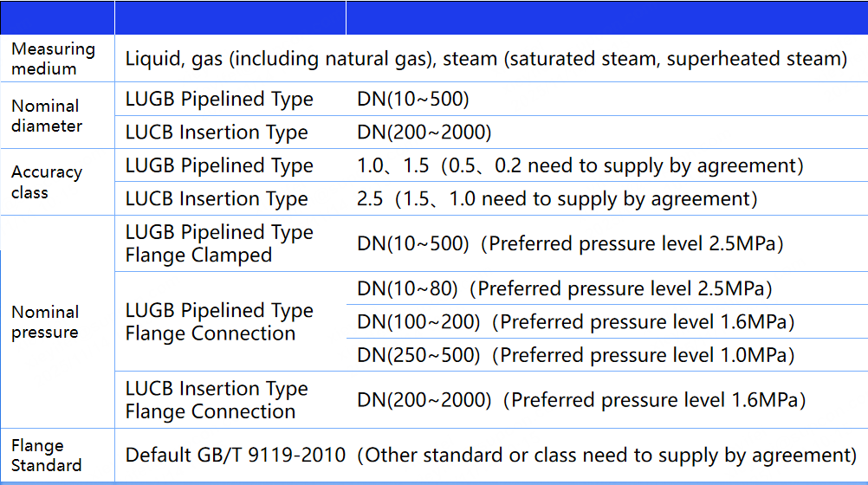Click DN(250~500) preferred pressure 1.0MPa cell
868x485 pixels.
(575, 355)
